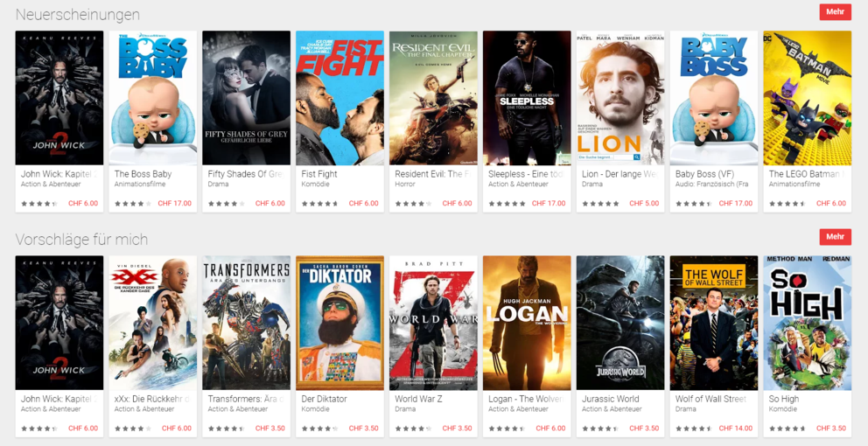Screen dimensions: 868x446
Task: Open the Fist Fight movie poster
Action: (339, 98)
